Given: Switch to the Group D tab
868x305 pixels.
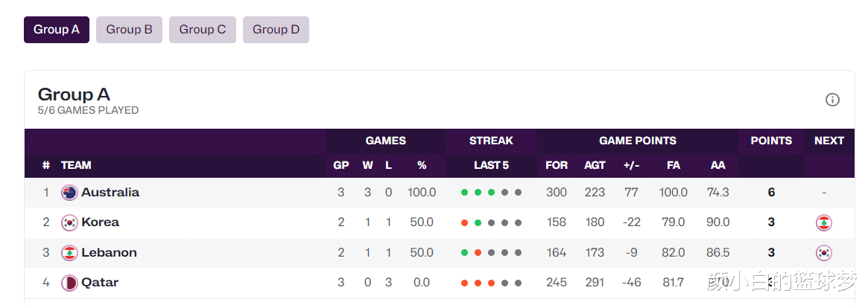Looking at the screenshot, I should pos(276,30).
